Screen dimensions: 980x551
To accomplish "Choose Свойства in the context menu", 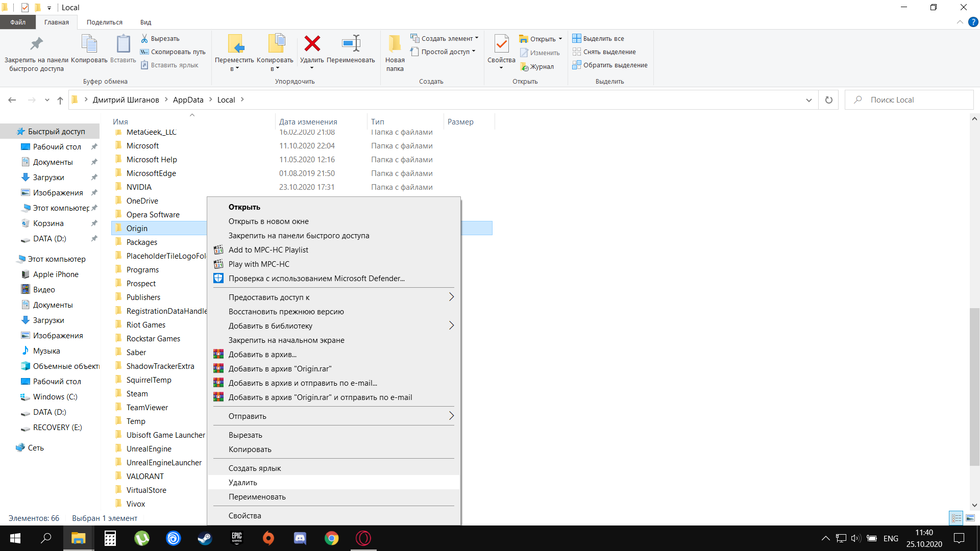I will [x=334, y=515].
